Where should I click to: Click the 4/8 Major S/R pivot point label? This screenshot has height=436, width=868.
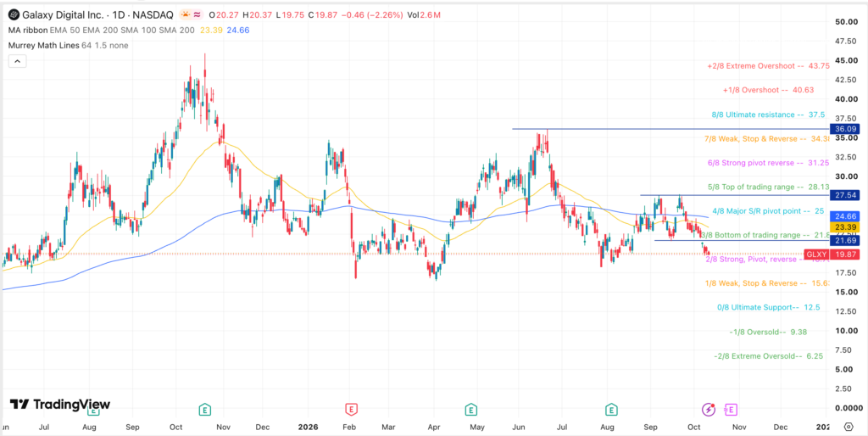click(768, 211)
